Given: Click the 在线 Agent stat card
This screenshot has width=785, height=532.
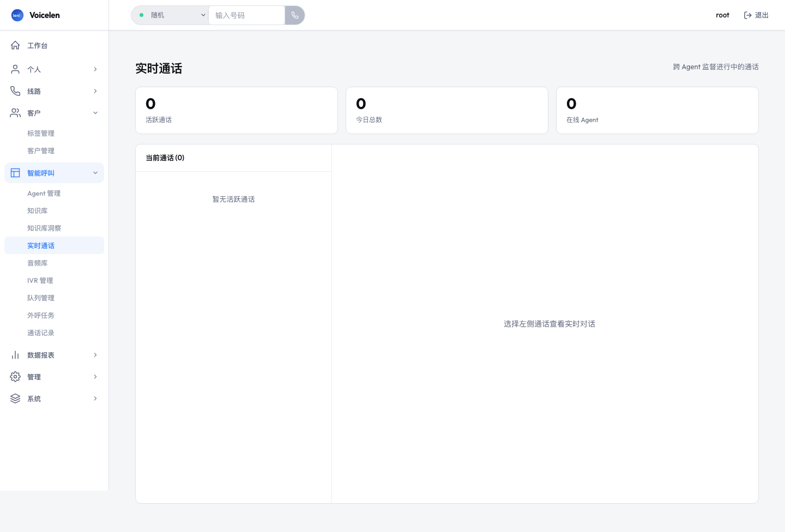Looking at the screenshot, I should (657, 110).
